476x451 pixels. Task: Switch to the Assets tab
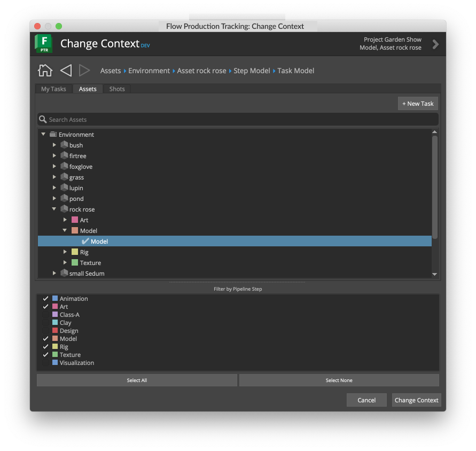[x=88, y=89]
